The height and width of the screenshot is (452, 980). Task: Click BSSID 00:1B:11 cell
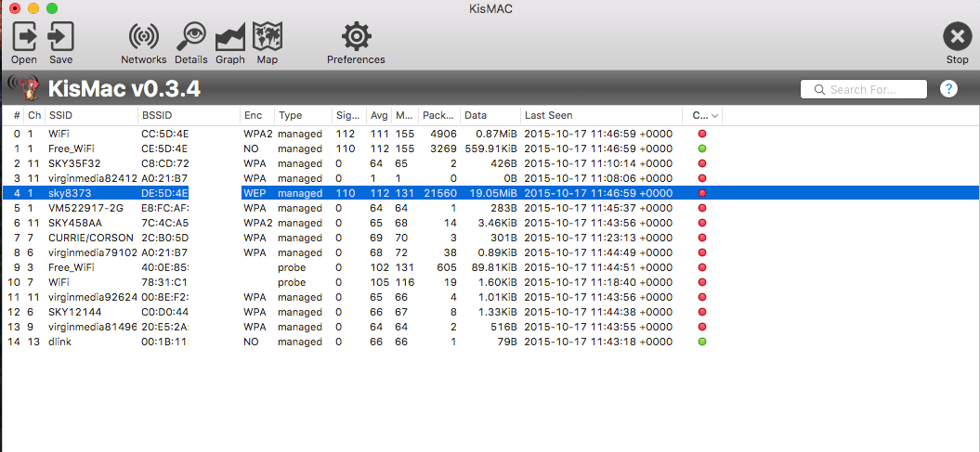[x=165, y=342]
